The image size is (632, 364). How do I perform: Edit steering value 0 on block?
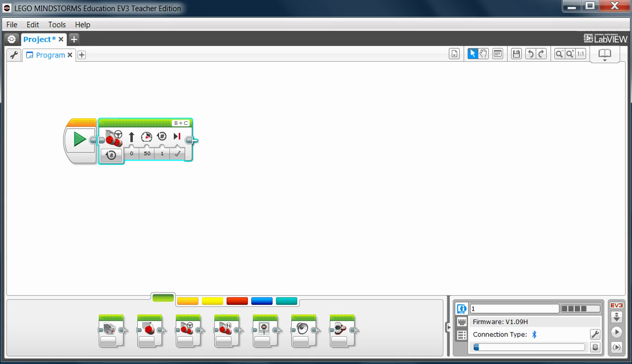tap(131, 154)
